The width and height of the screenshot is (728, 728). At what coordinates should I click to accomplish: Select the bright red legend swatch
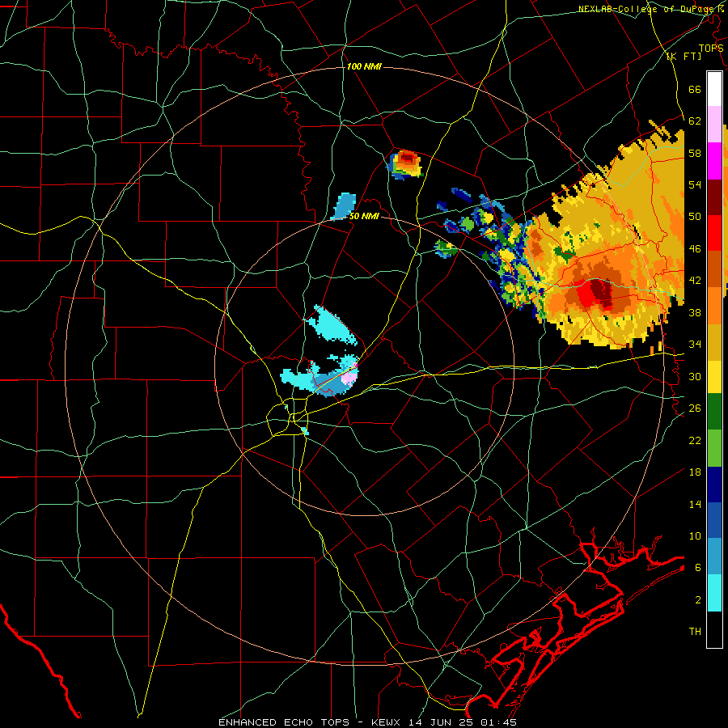click(714, 233)
